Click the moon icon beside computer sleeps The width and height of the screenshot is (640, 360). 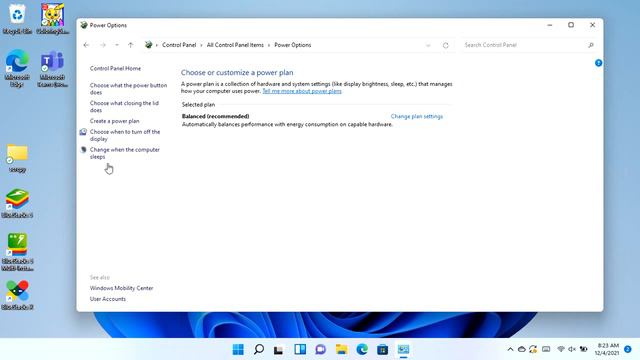pos(84,149)
